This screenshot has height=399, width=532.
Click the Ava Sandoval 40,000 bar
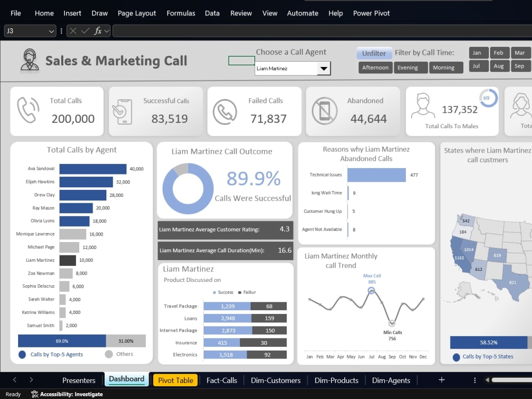(x=93, y=169)
